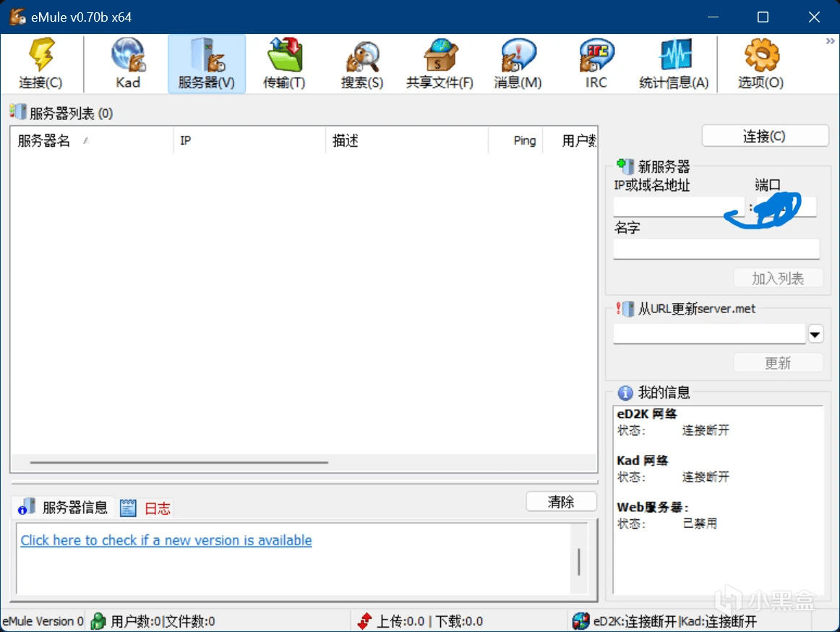
Task: Focus the server.met URL combo box
Action: click(709, 334)
